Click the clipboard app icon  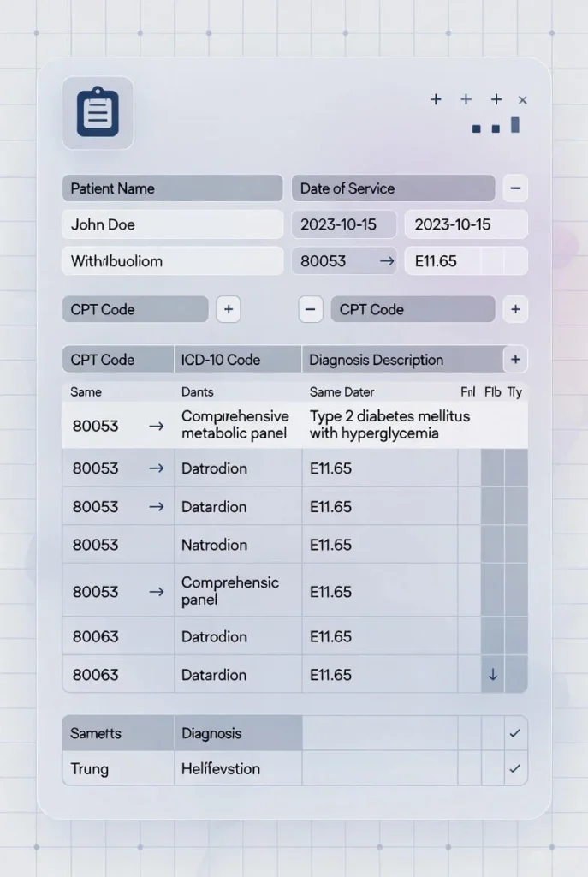(98, 112)
